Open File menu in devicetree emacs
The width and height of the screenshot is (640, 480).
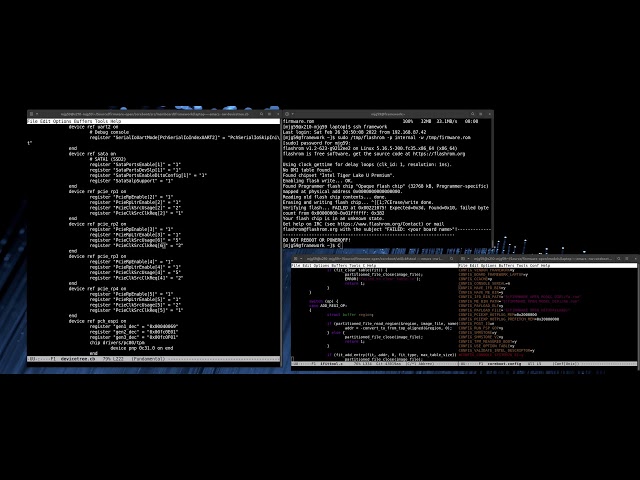(x=32, y=121)
